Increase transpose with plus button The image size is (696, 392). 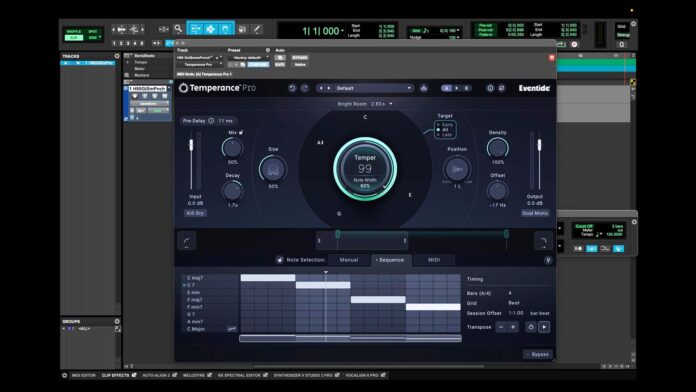coord(513,327)
